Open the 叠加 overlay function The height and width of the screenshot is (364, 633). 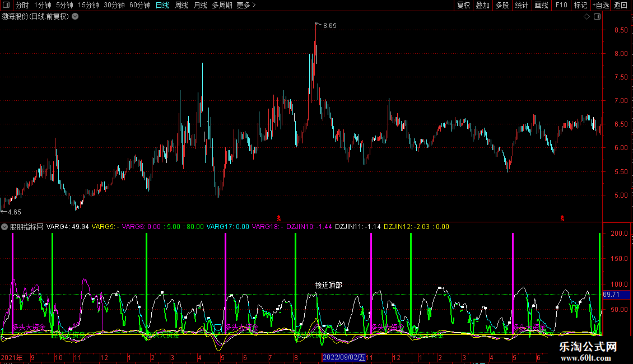click(482, 6)
